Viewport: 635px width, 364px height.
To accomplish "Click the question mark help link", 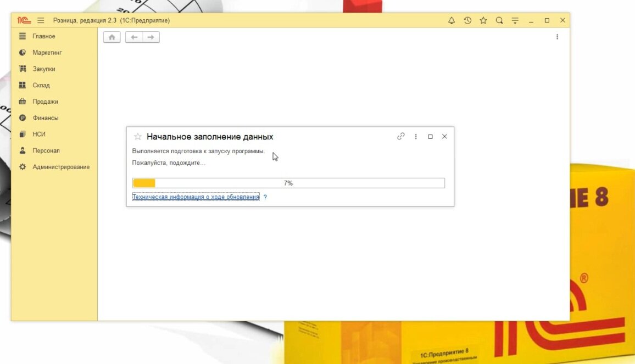I will pyautogui.click(x=265, y=197).
